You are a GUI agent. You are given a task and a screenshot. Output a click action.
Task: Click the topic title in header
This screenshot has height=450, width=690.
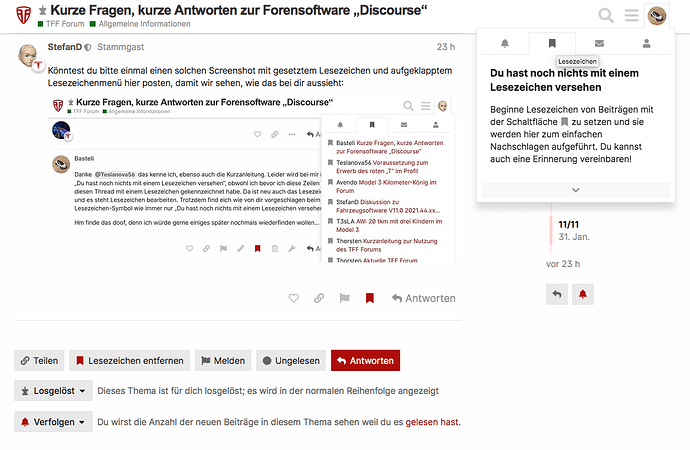point(239,10)
